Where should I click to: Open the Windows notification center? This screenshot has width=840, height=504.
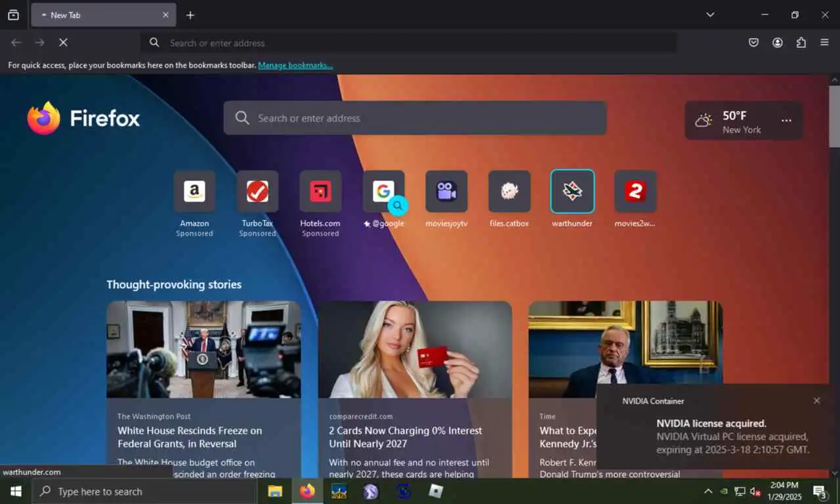[x=820, y=492]
